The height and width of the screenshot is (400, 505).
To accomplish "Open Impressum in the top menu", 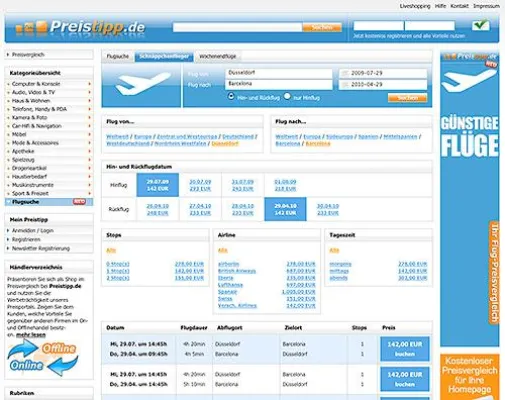I will (486, 6).
